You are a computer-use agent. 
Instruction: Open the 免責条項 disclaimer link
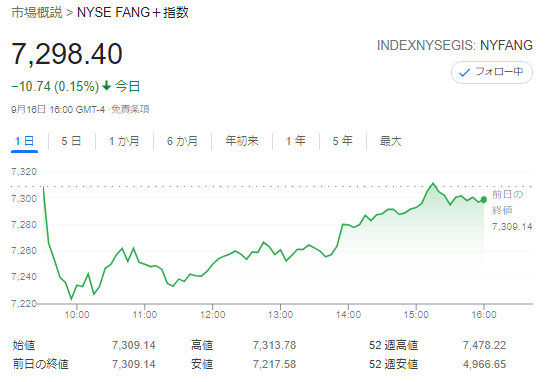130,110
